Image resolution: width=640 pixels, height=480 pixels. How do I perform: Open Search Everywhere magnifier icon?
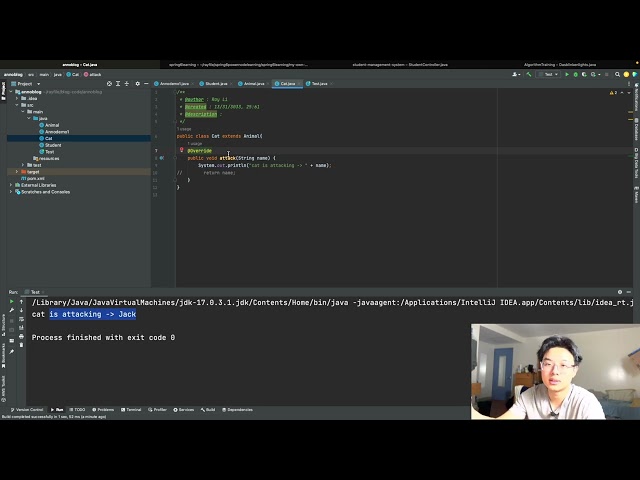pos(617,74)
